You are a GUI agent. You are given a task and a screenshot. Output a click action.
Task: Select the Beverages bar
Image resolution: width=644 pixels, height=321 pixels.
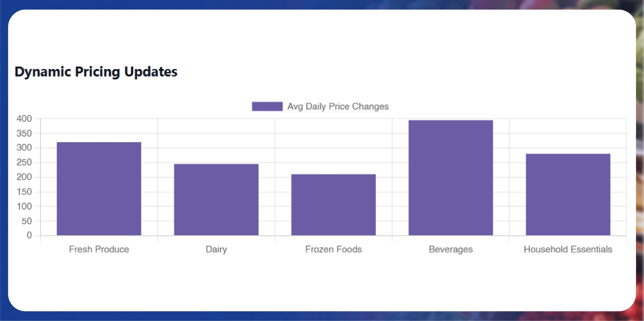451,178
